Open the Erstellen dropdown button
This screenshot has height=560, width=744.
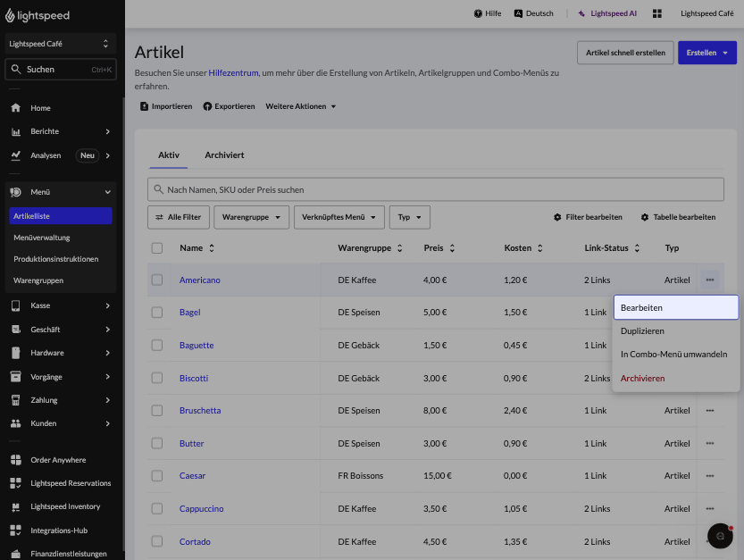(707, 53)
